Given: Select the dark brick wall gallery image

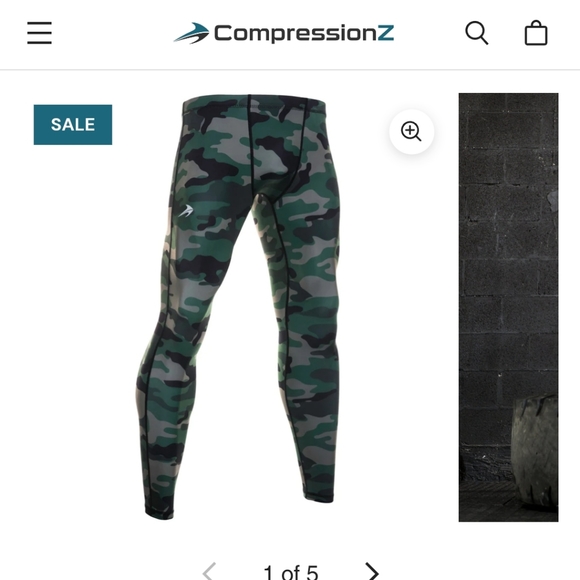Looking at the screenshot, I should click(508, 307).
